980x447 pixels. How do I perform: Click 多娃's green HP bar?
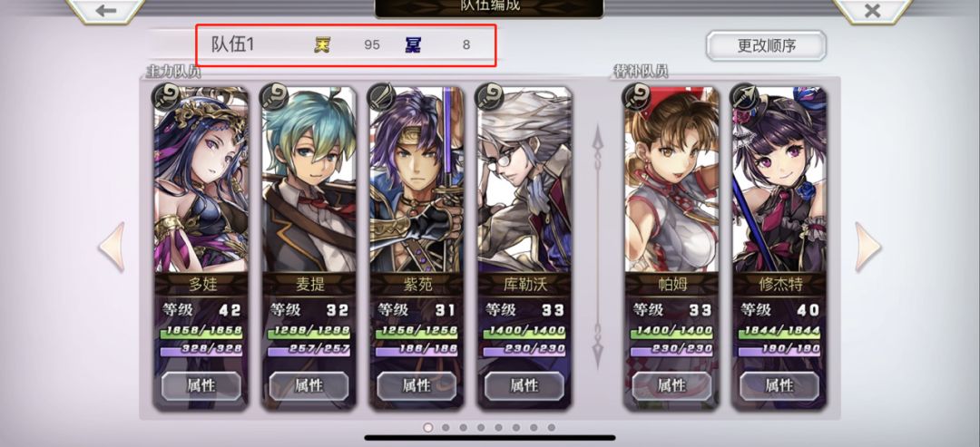pyautogui.click(x=201, y=332)
